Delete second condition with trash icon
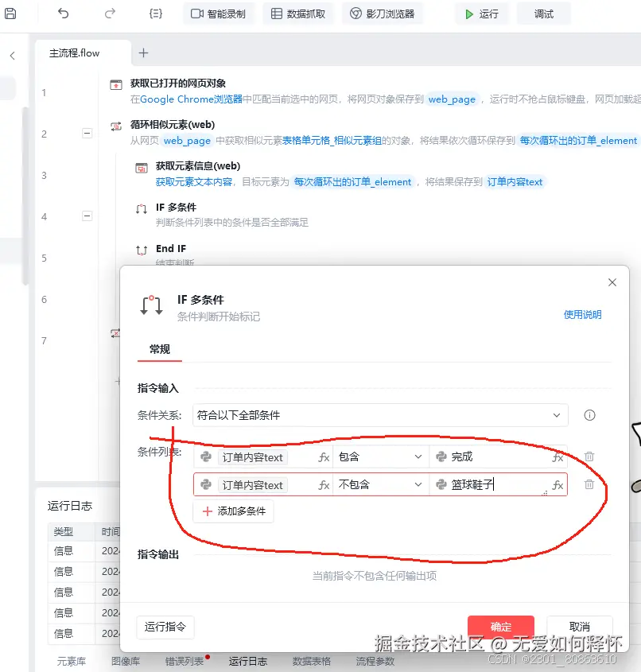The image size is (641, 672). coord(589,484)
